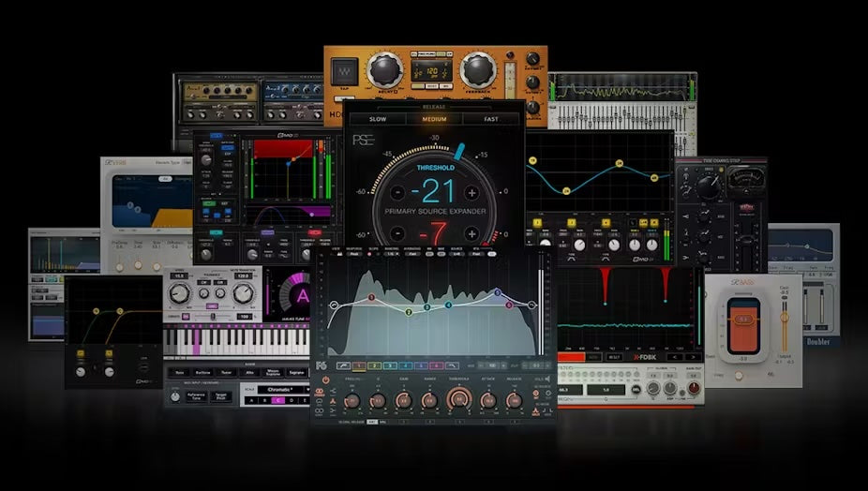Select the Tenor vocal range
The height and width of the screenshot is (491, 868).
226,371
